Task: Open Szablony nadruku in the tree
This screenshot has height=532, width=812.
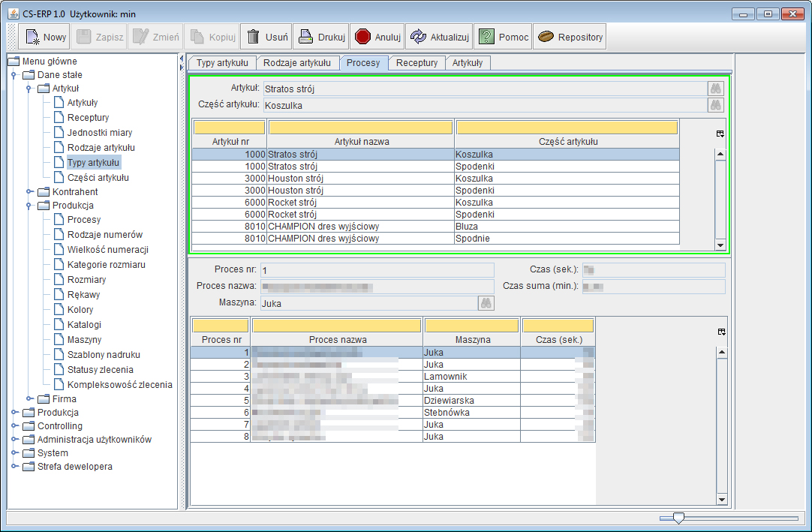Action: coord(104,355)
